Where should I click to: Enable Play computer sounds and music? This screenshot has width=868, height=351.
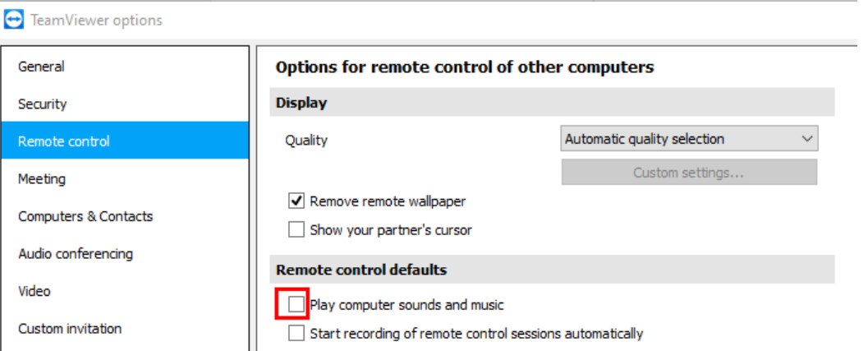tap(296, 304)
